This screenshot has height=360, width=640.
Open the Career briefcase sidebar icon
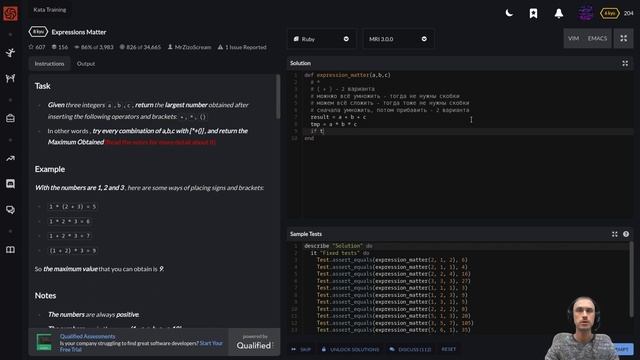pyautogui.click(x=10, y=118)
